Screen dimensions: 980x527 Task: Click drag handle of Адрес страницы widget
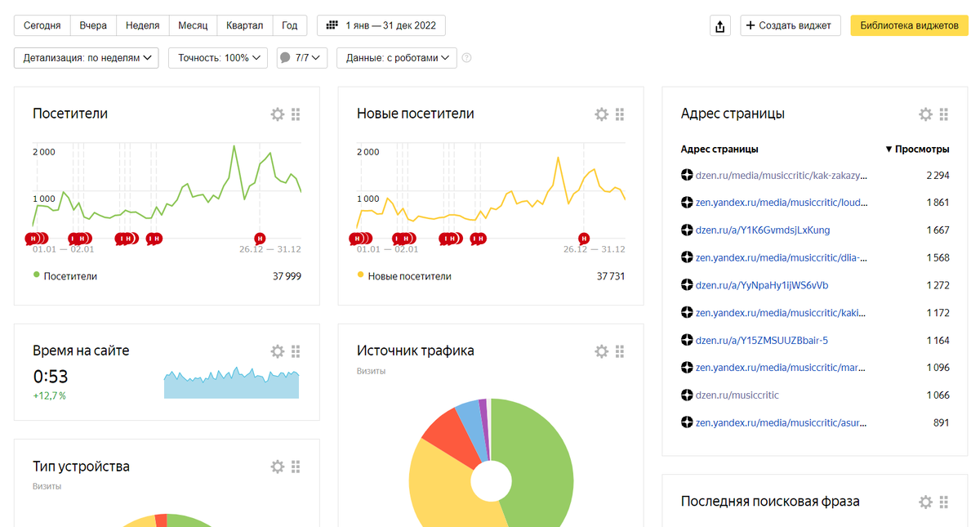pos(943,114)
